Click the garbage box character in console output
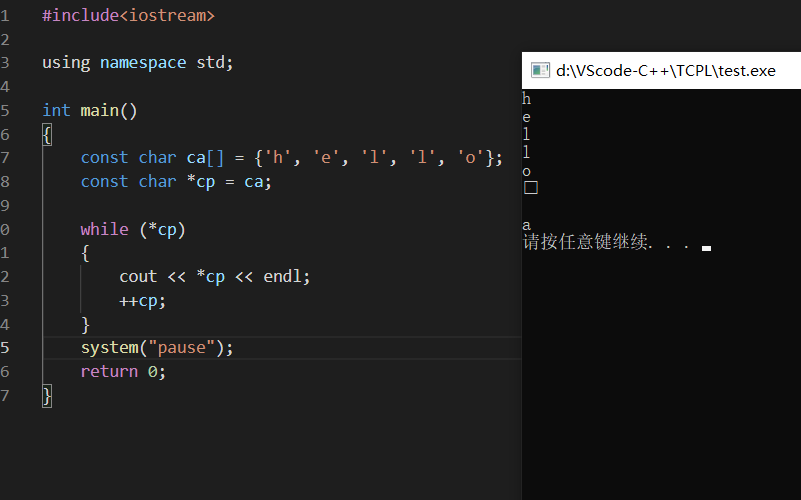Image resolution: width=801 pixels, height=500 pixels. (x=531, y=187)
